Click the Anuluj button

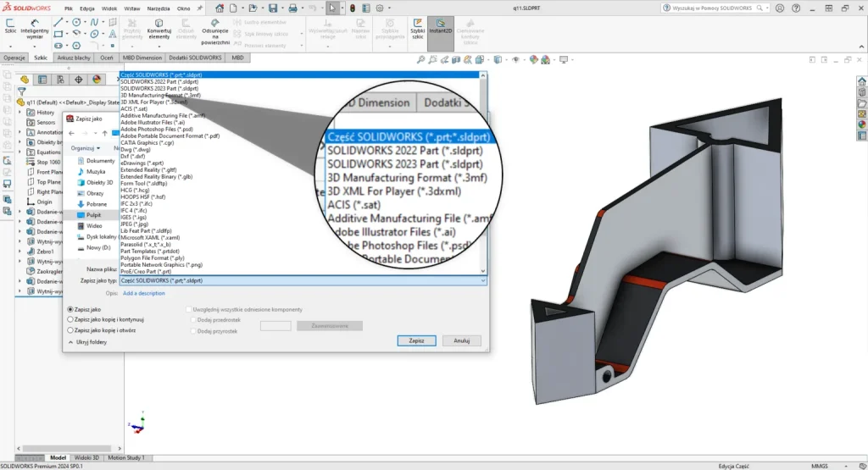(462, 340)
